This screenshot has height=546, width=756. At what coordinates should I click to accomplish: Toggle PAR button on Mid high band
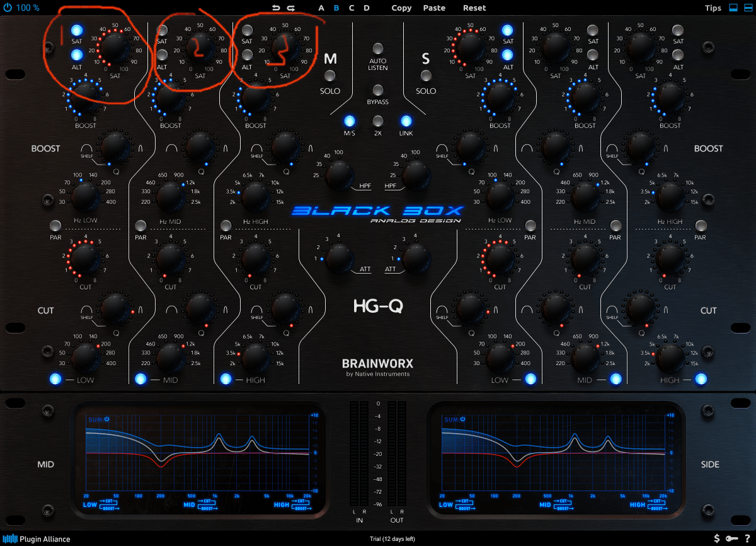(x=226, y=226)
